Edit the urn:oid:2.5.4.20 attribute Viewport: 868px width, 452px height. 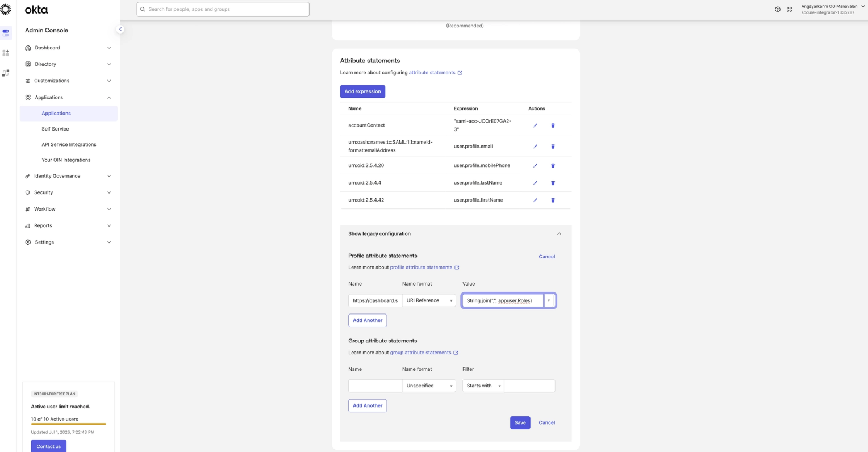click(x=535, y=166)
